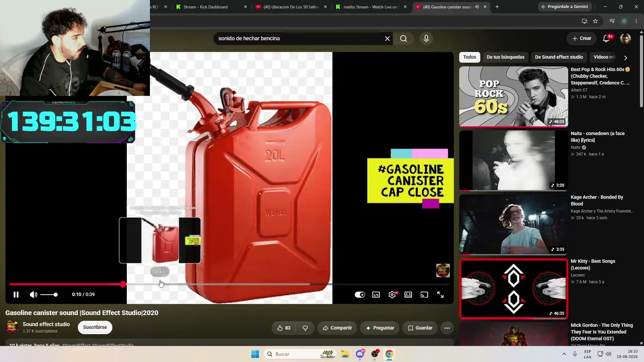Open the Chrome profile avatar
This screenshot has height=362, width=644.
pyautogui.click(x=624, y=21)
